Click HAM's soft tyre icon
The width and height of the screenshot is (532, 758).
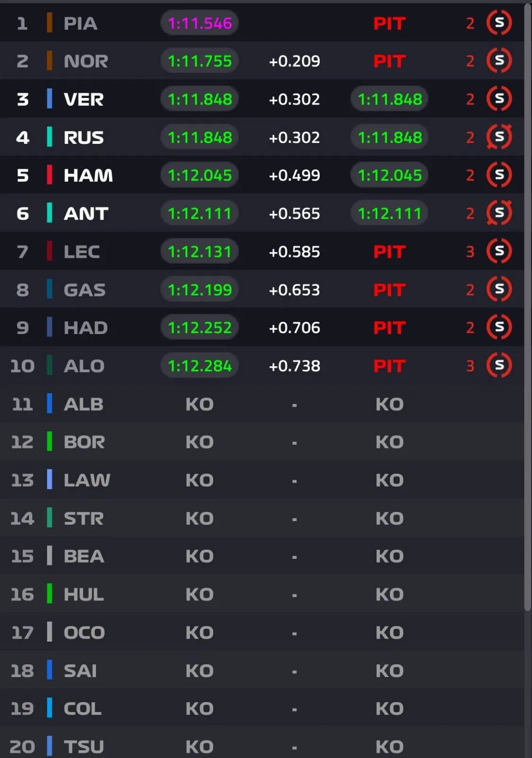[499, 175]
